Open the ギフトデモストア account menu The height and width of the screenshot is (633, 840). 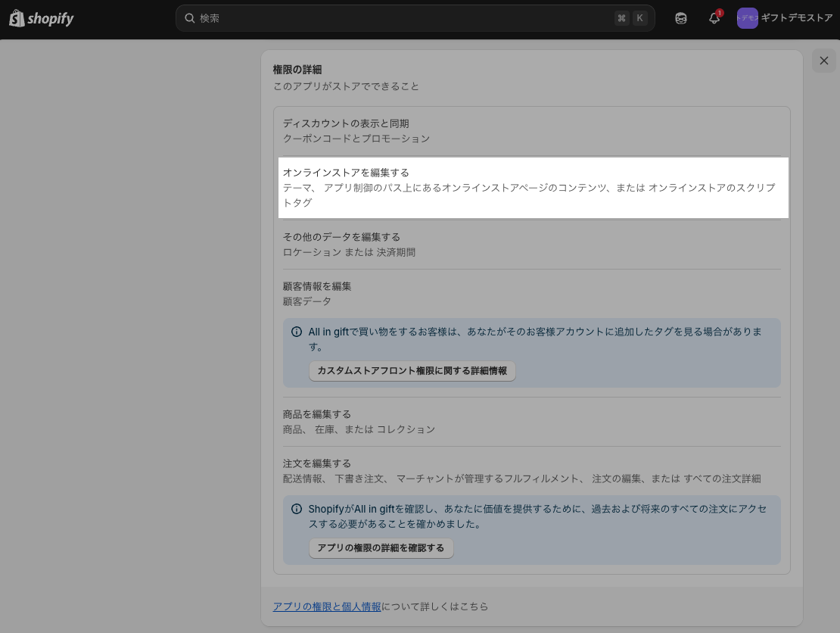(x=785, y=18)
